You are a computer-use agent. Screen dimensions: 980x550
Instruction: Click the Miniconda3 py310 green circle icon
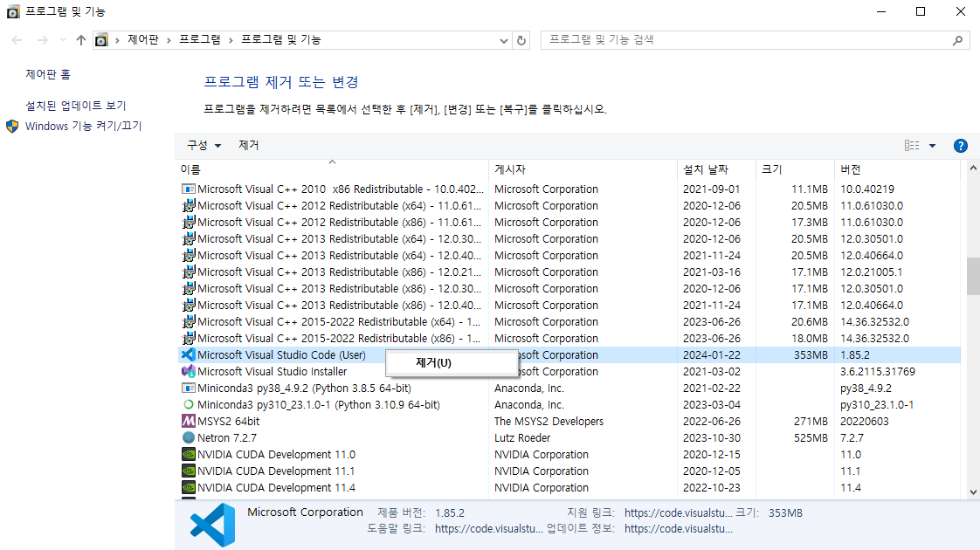(x=188, y=404)
